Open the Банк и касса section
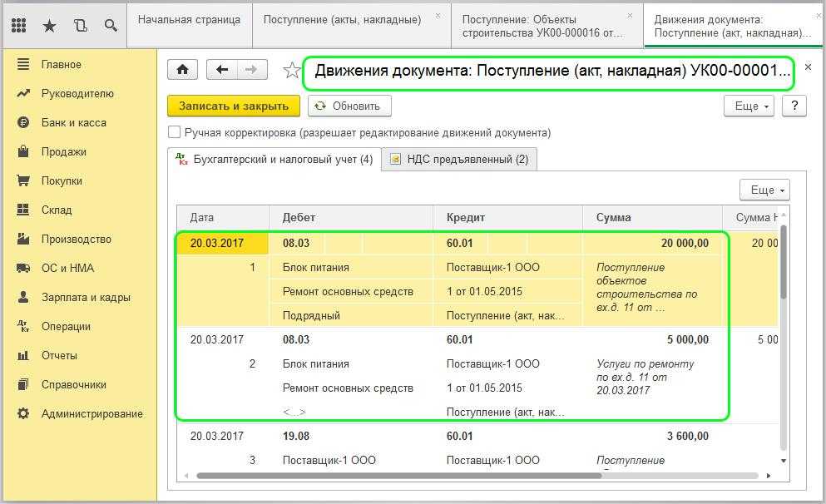The width and height of the screenshot is (826, 504). 73,122
